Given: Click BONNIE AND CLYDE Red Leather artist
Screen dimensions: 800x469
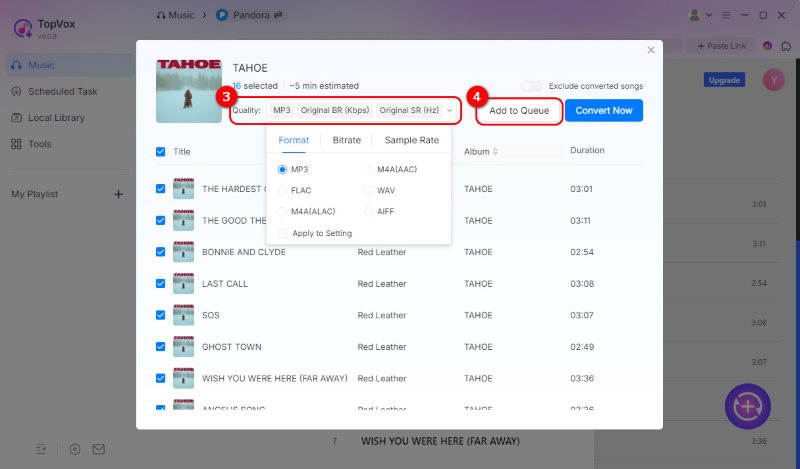Looking at the screenshot, I should point(382,252).
